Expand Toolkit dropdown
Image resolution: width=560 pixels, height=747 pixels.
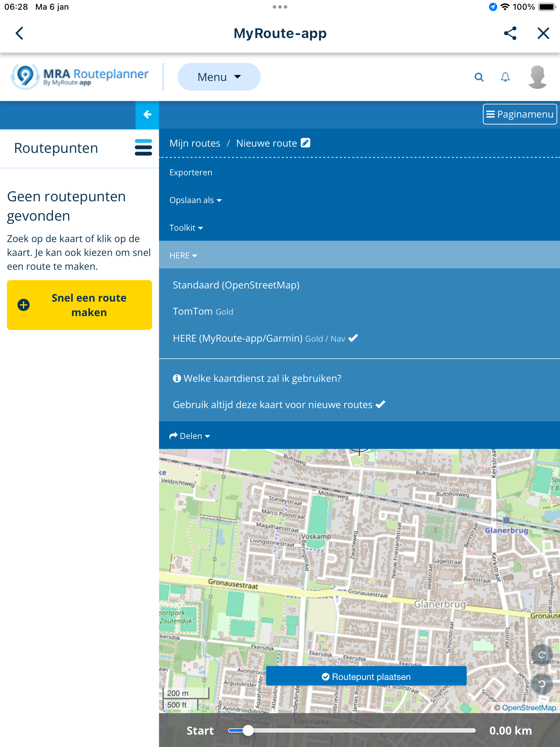186,228
